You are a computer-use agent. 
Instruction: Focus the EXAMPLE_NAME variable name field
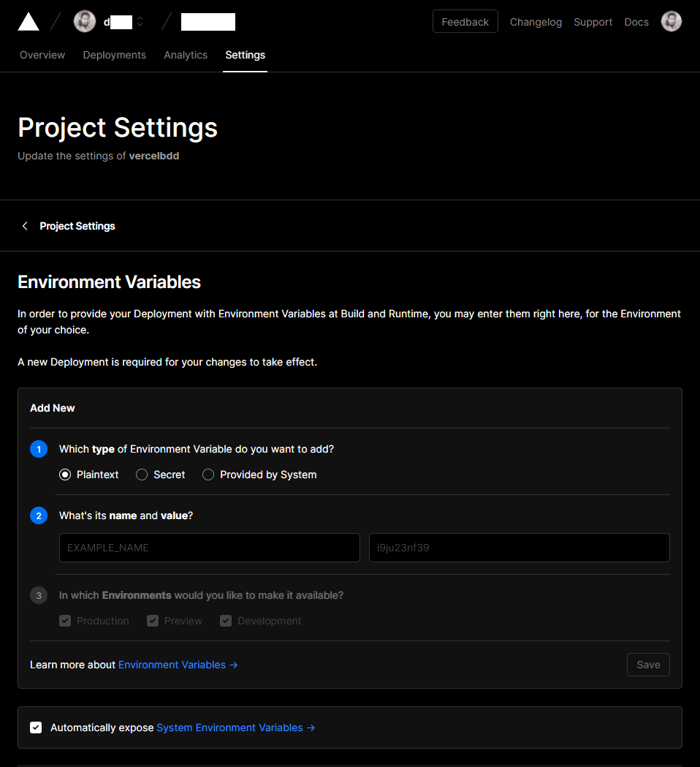pos(209,548)
